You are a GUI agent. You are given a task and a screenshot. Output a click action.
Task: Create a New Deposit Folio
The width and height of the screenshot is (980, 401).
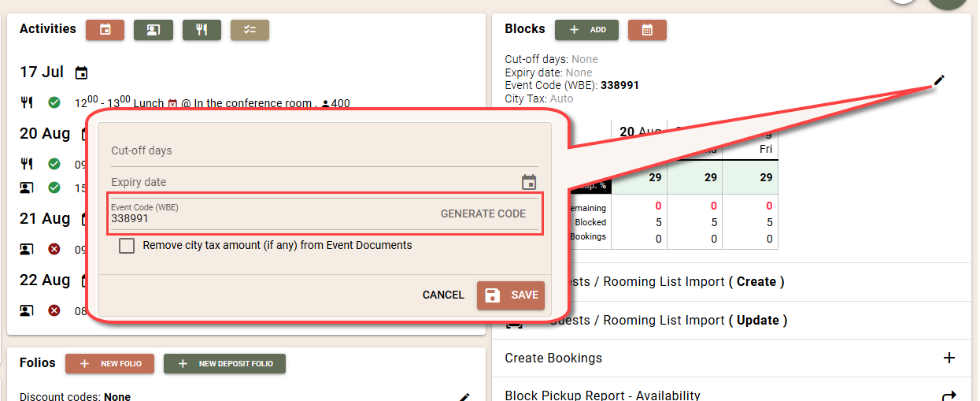tap(224, 364)
